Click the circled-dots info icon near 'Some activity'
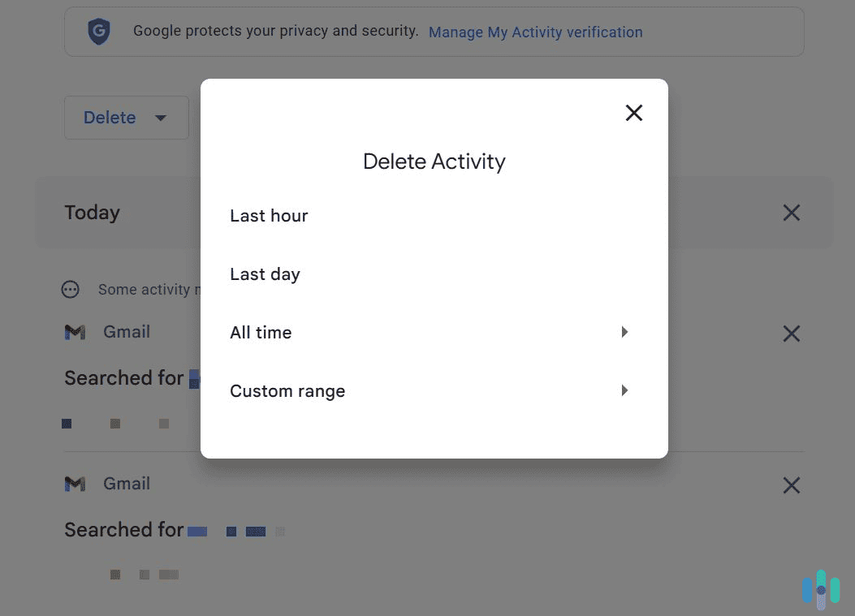Image resolution: width=855 pixels, height=616 pixels. (x=71, y=289)
